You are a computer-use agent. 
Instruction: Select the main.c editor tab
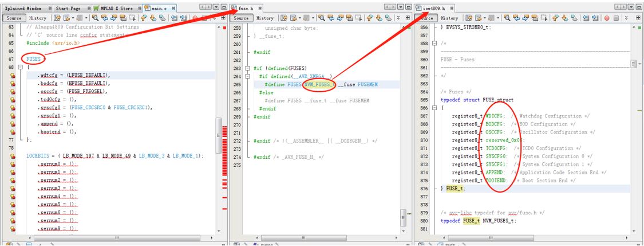pos(159,8)
